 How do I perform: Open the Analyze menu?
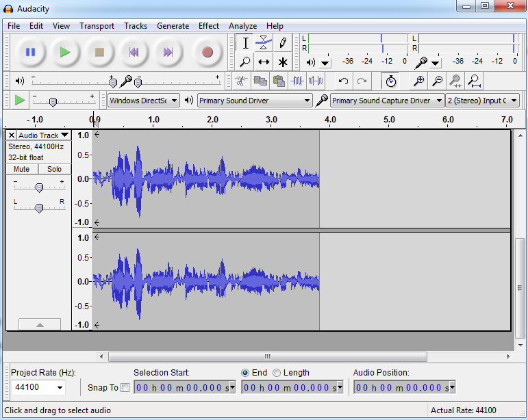(242, 26)
